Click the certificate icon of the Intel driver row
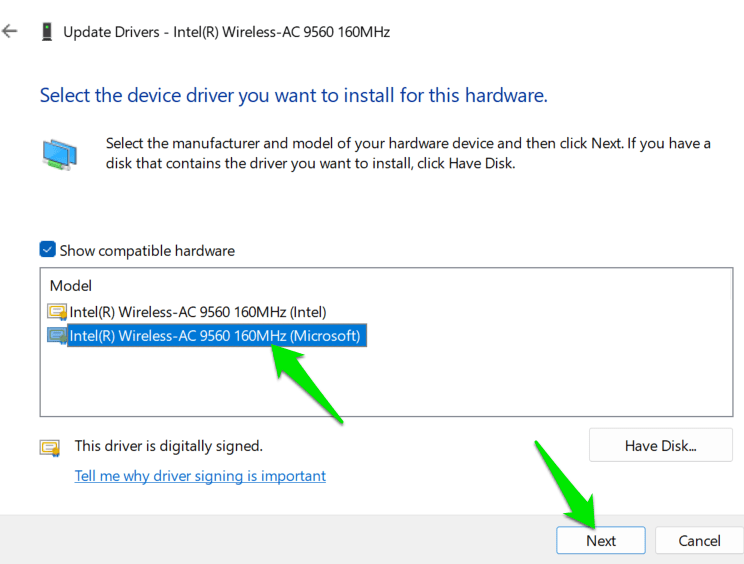This screenshot has width=744, height=564. (57, 312)
